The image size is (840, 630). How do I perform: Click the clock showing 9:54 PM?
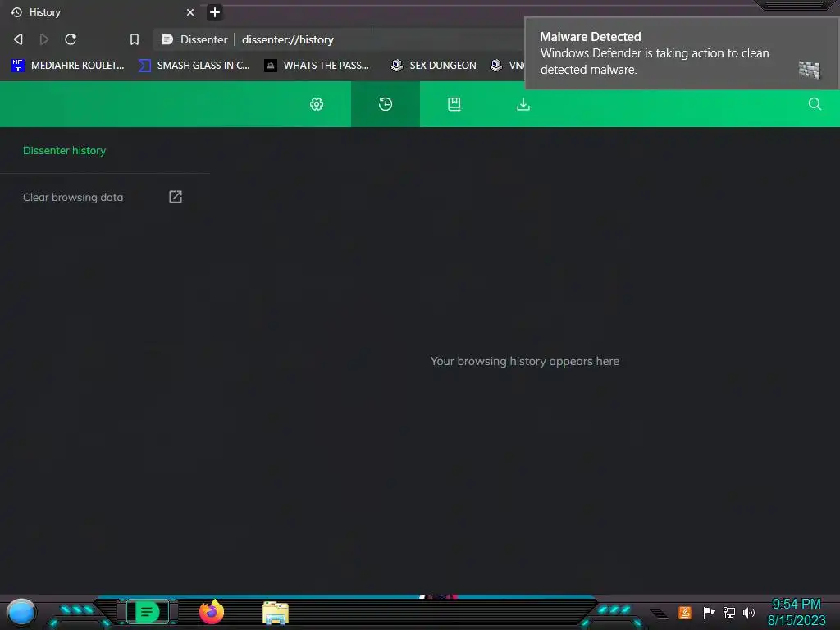796,612
